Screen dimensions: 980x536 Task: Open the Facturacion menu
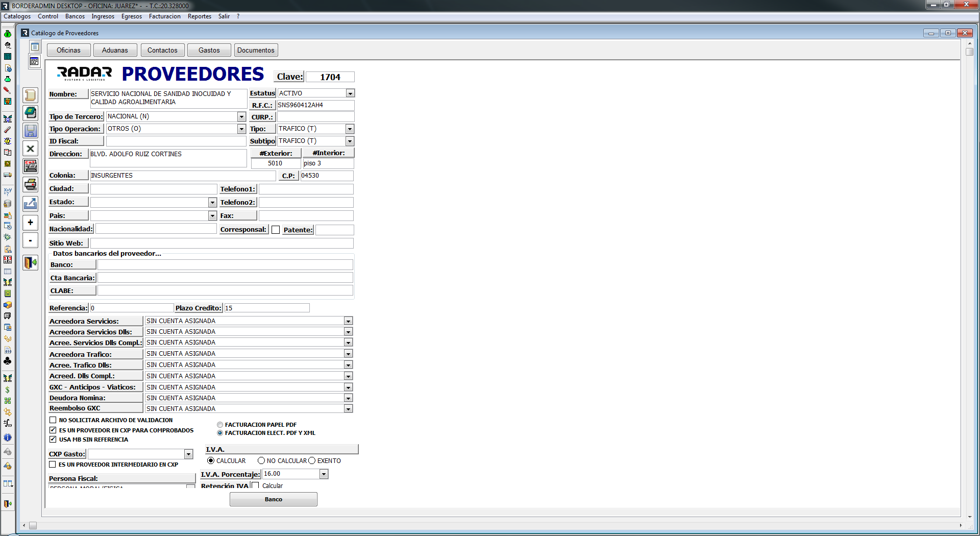click(165, 16)
